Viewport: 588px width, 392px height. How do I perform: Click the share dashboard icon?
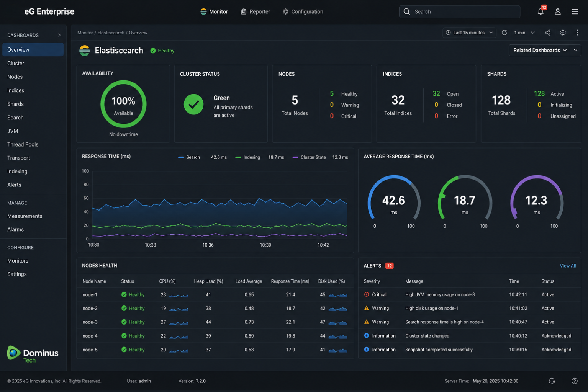[x=547, y=33]
